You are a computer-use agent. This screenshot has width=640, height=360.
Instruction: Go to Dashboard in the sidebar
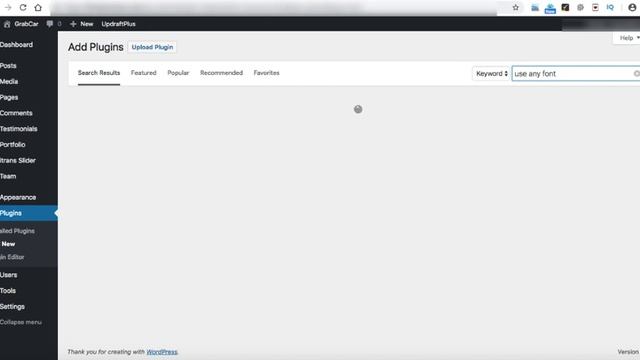point(16,45)
